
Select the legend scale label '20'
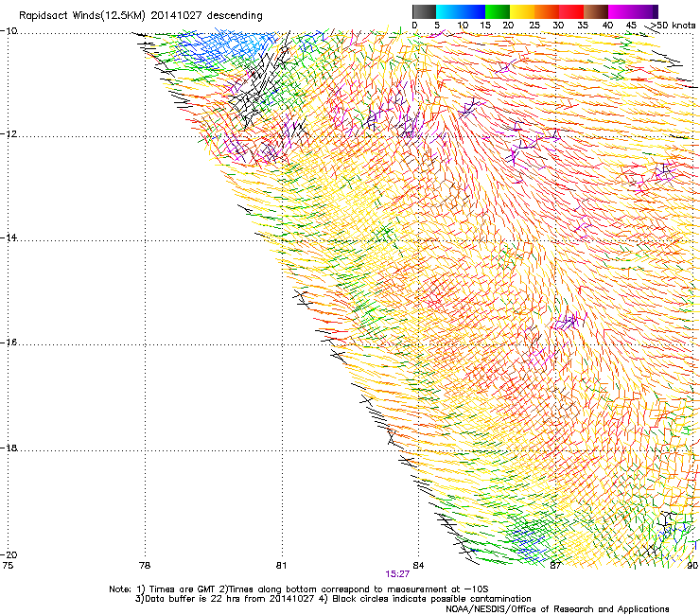pyautogui.click(x=508, y=26)
